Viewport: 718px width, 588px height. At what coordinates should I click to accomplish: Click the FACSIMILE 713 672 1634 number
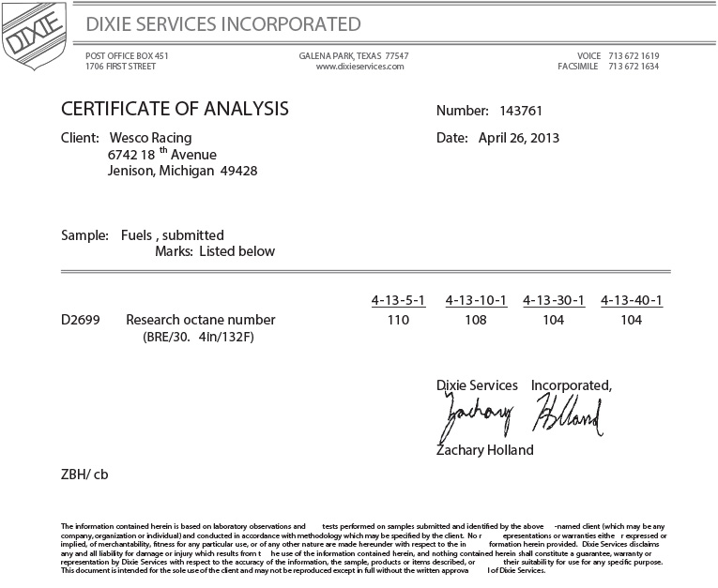point(608,67)
